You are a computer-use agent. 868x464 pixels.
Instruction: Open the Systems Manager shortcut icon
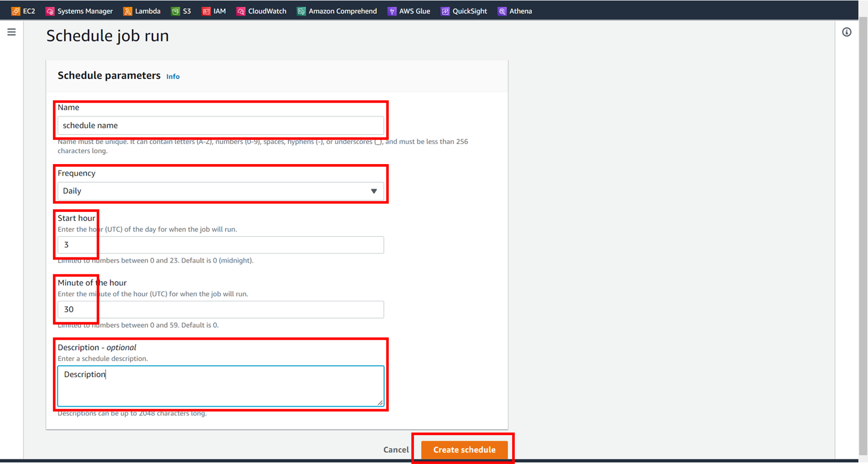click(x=50, y=11)
